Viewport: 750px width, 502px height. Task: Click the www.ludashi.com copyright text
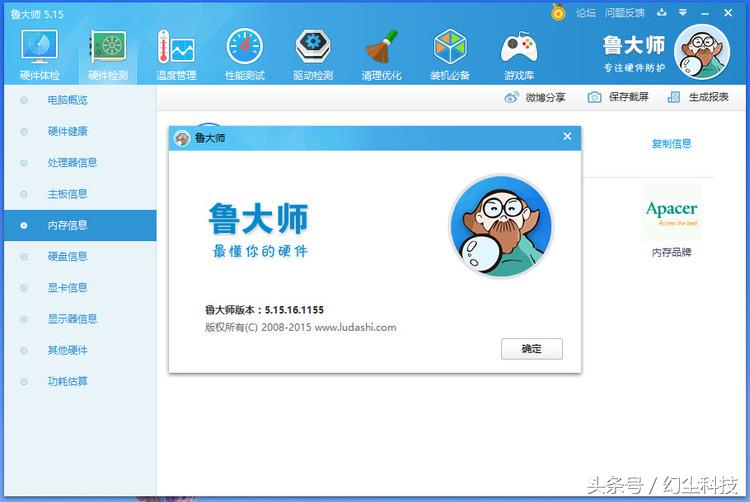point(355,327)
